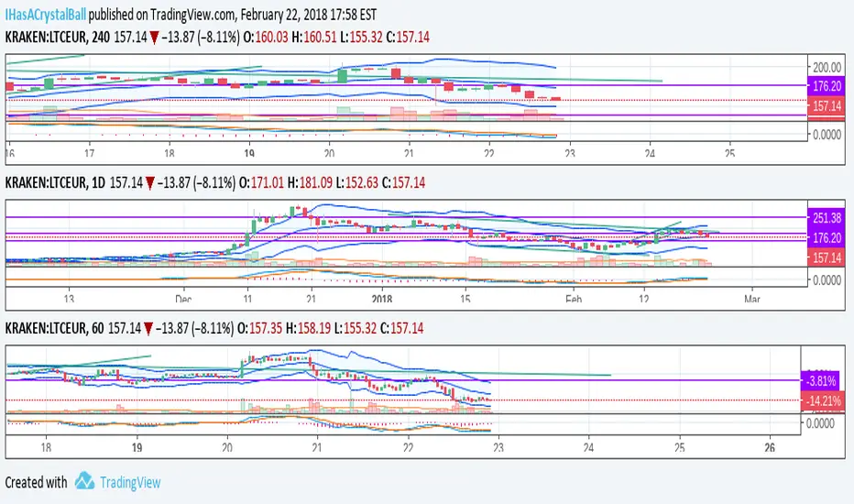Click date 15 on 1D chart time axis
Viewport: 854px width, 504px height.
(465, 299)
